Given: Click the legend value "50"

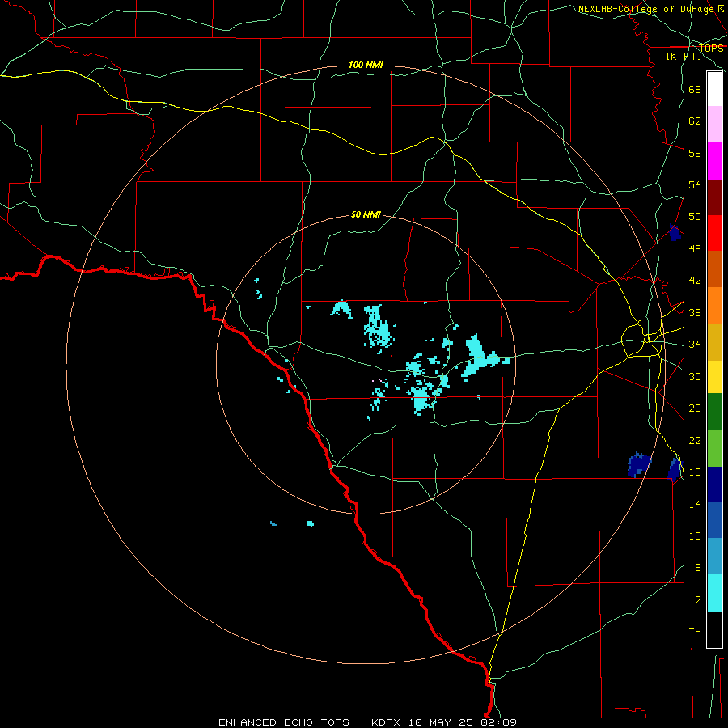Looking at the screenshot, I should tap(695, 217).
